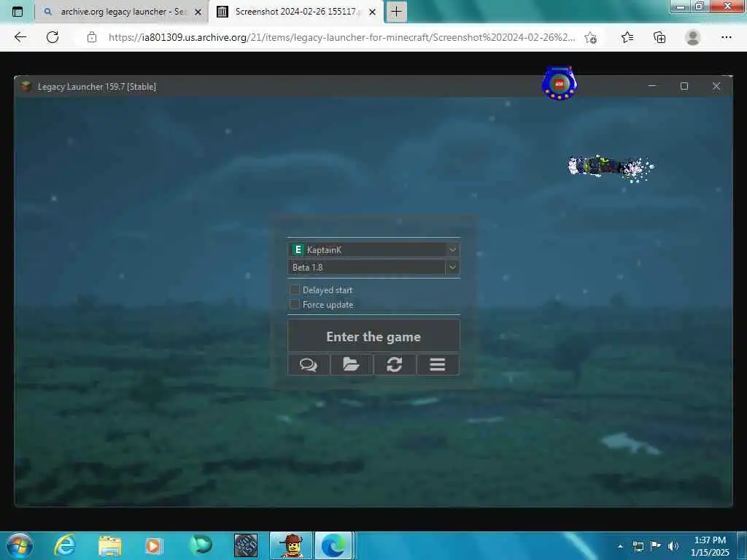Open the Edge settings and more menu
747x560 pixels.
click(726, 37)
